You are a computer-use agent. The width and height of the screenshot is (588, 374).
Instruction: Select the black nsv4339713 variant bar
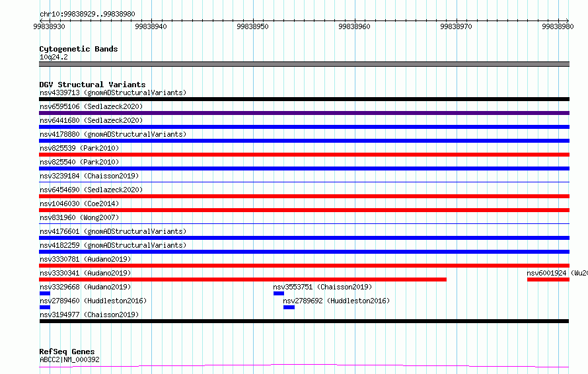coord(304,99)
